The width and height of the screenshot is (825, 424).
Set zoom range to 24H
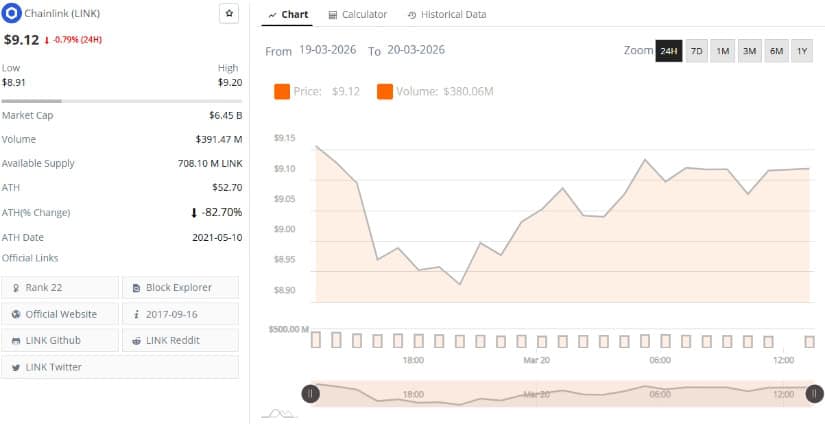[669, 51]
